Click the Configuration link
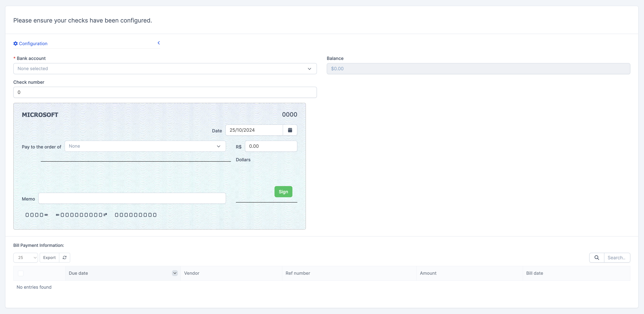 pyautogui.click(x=33, y=44)
